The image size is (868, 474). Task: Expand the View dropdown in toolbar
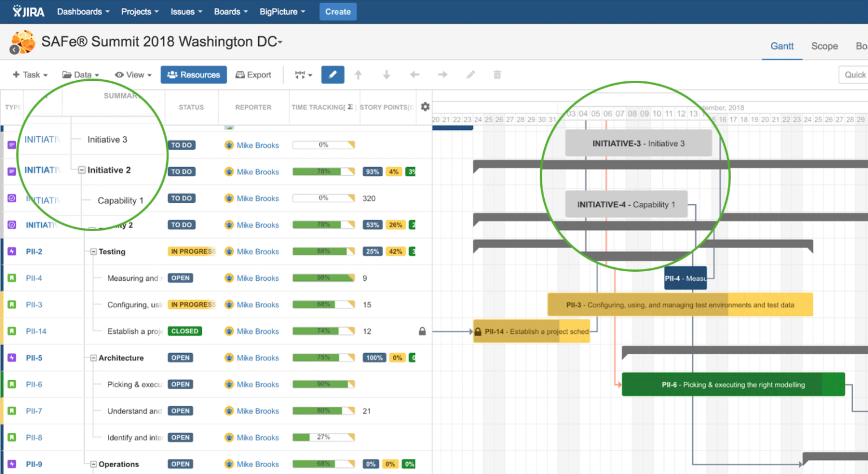coord(133,75)
